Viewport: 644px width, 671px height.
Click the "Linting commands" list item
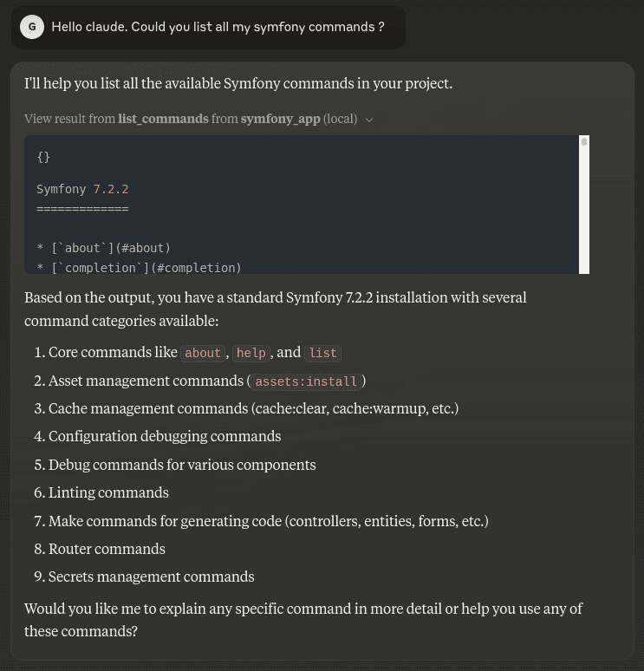pyautogui.click(x=108, y=492)
